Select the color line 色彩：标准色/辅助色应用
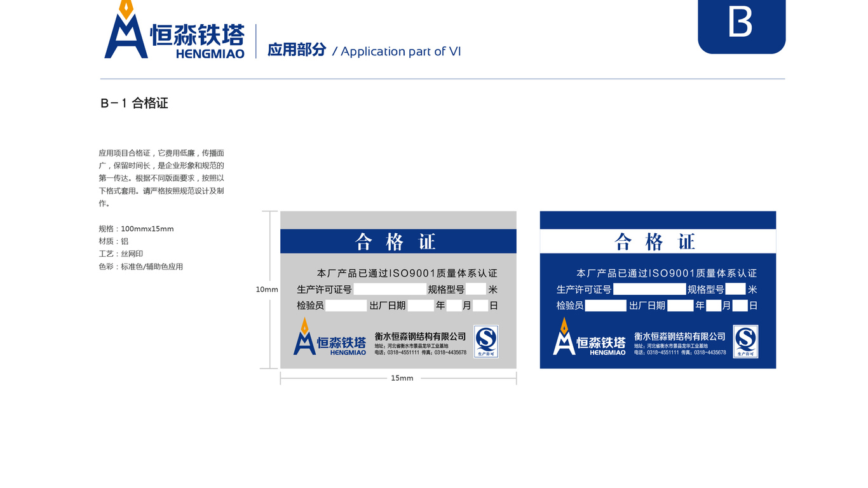868x488 pixels. pyautogui.click(x=140, y=267)
